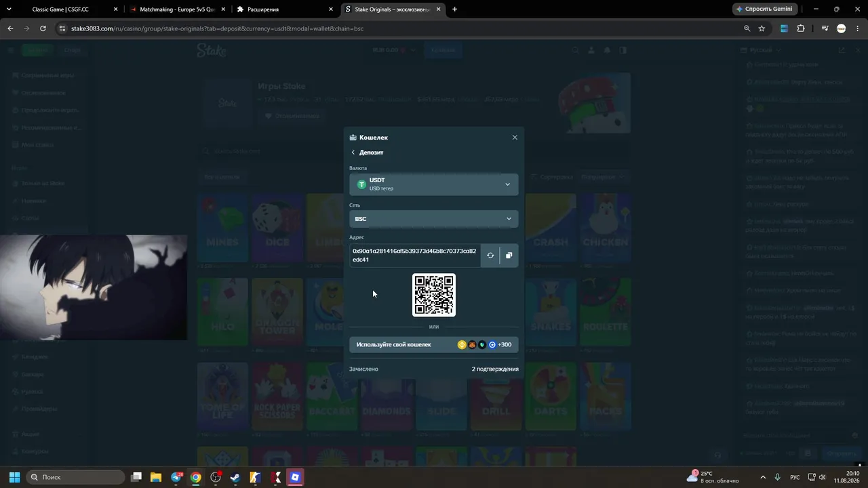Open Google Chrome from the taskbar
This screenshot has height=488, width=868.
pyautogui.click(x=195, y=477)
